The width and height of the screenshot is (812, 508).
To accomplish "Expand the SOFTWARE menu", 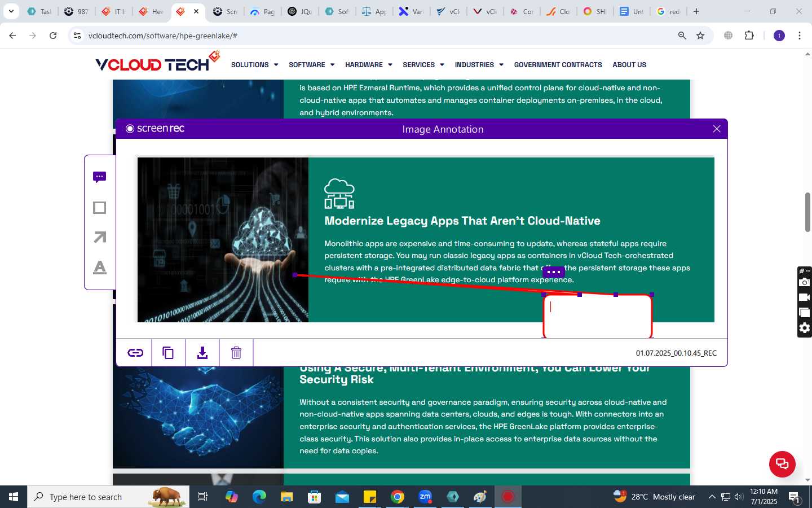I will (x=311, y=65).
